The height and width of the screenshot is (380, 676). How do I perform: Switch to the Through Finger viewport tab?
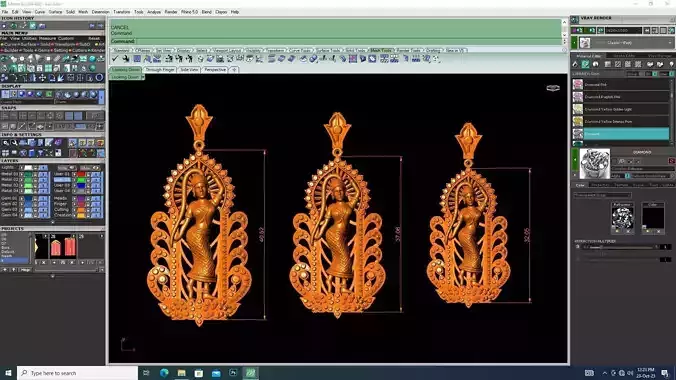click(160, 69)
